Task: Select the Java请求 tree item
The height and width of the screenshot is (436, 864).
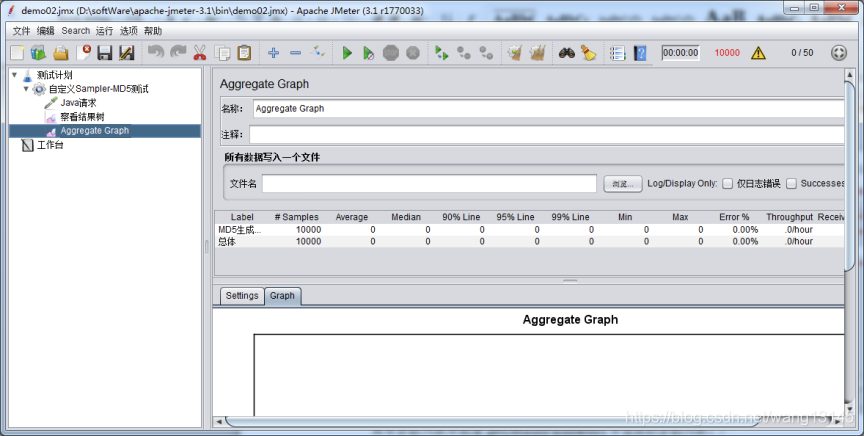Action: pyautogui.click(x=78, y=103)
